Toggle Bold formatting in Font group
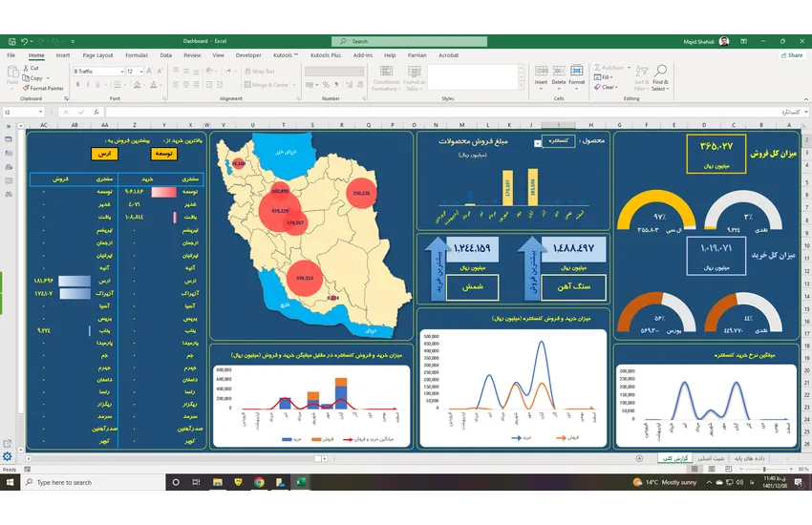This screenshot has width=812, height=525. point(75,85)
